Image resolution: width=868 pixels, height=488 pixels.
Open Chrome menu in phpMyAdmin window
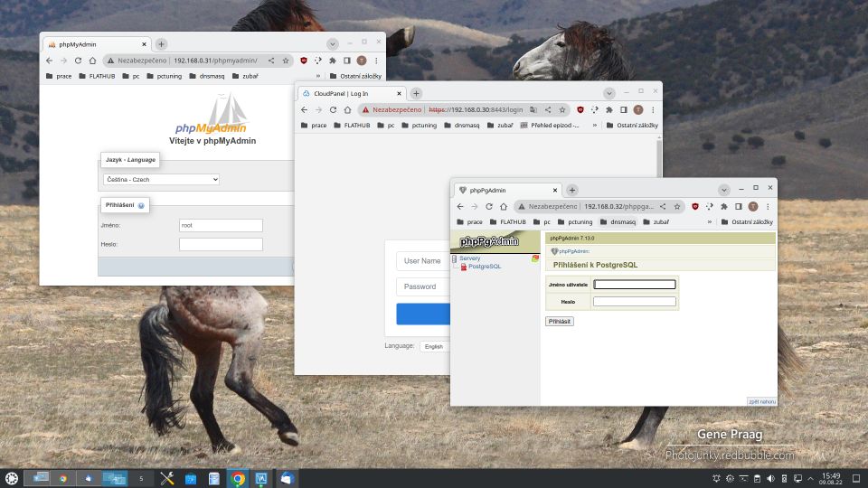376,61
